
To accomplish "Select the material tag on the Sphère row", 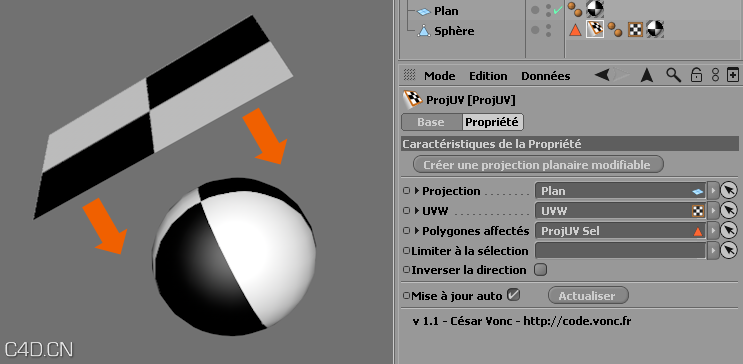I will coord(655,29).
